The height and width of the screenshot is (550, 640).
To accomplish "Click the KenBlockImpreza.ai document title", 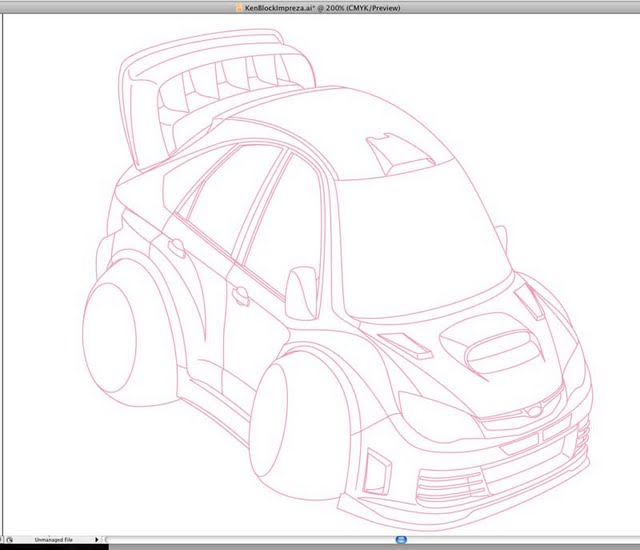I will click(322, 8).
